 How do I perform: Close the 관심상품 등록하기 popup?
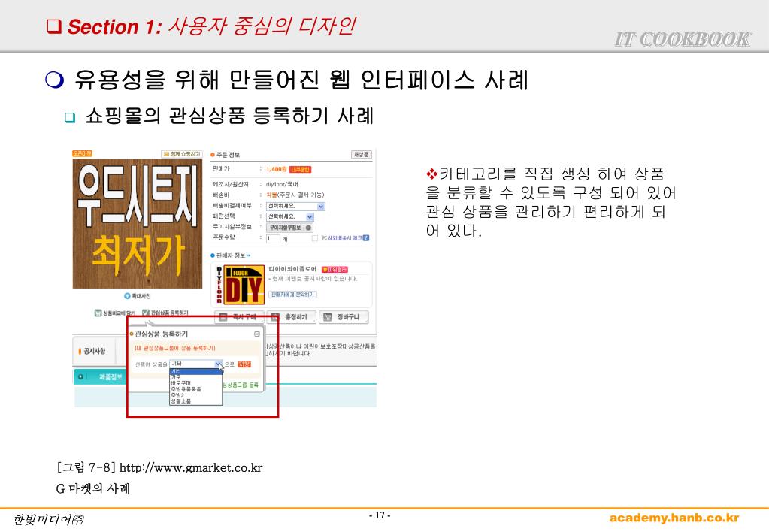(x=257, y=334)
